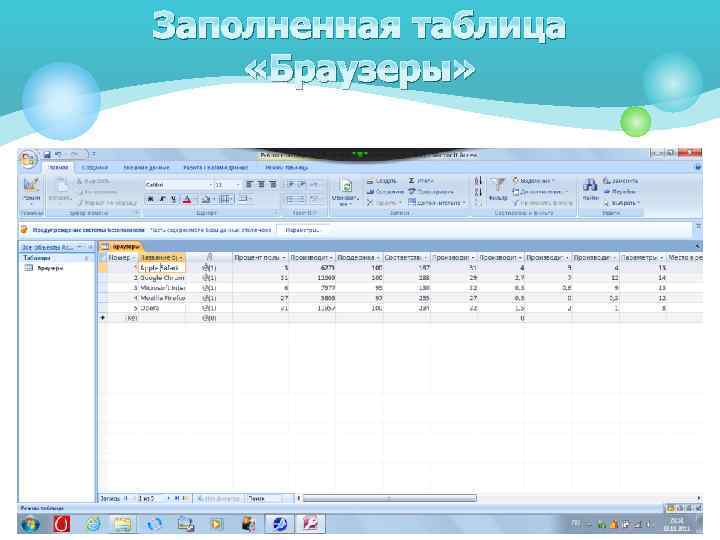Click the Delete record X icon
This screenshot has height=540, width=720.
tap(370, 202)
